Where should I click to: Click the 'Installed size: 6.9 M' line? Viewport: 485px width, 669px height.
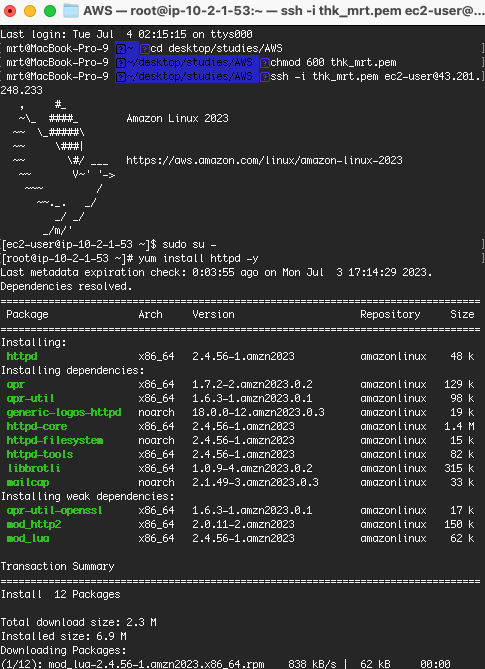(64, 637)
